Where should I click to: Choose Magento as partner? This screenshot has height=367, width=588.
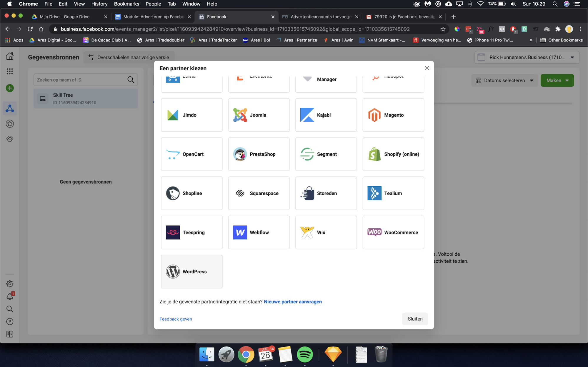pyautogui.click(x=393, y=115)
